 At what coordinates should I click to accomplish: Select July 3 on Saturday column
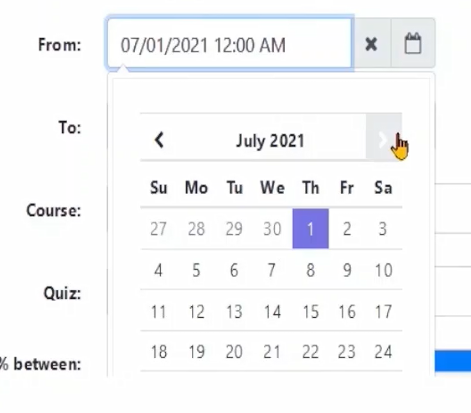pyautogui.click(x=384, y=229)
